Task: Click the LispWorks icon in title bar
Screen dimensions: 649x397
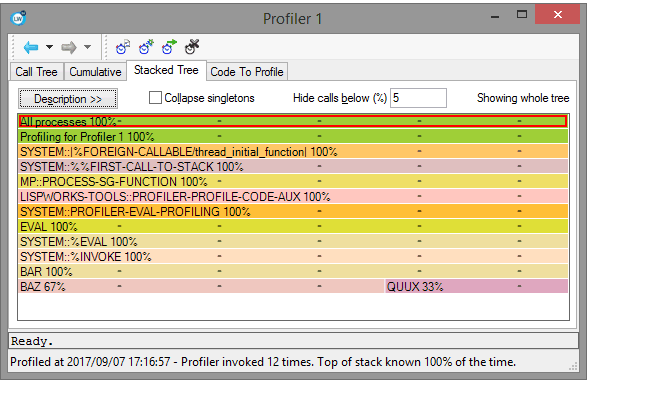Action: pyautogui.click(x=18, y=18)
